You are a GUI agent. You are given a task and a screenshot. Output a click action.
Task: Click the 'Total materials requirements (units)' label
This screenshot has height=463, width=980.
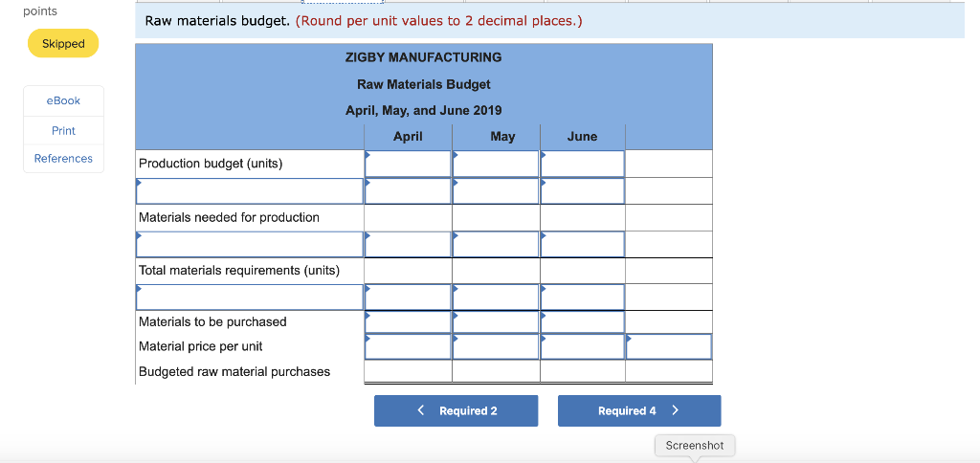pyautogui.click(x=239, y=271)
